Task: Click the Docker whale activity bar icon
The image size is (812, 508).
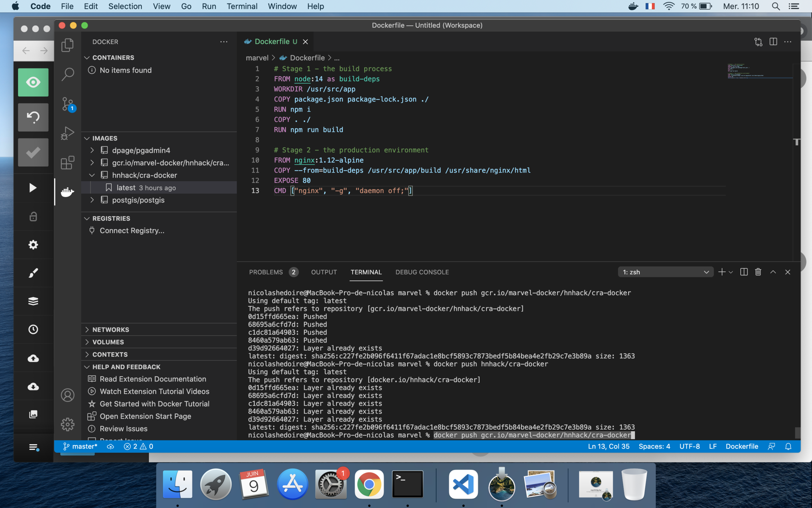Action: 68,192
